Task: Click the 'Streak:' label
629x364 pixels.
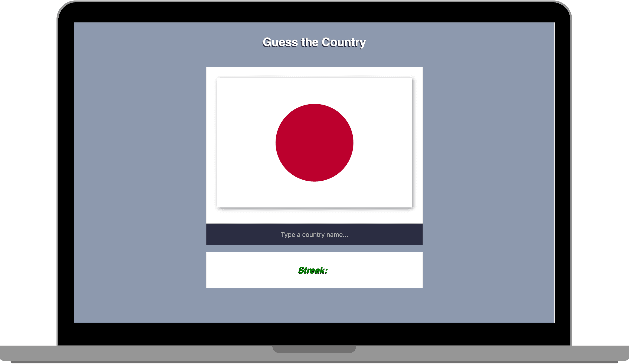Action: click(x=313, y=270)
